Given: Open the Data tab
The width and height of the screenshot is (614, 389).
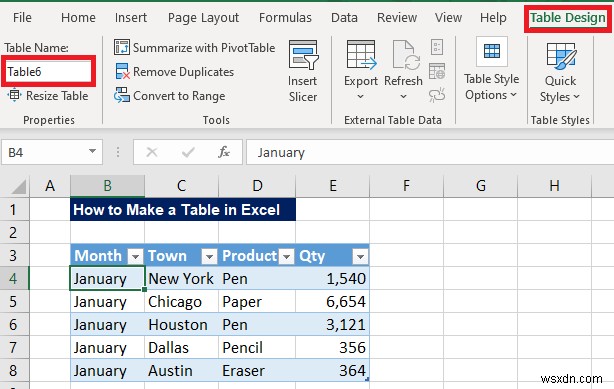Looking at the screenshot, I should click(x=344, y=18).
